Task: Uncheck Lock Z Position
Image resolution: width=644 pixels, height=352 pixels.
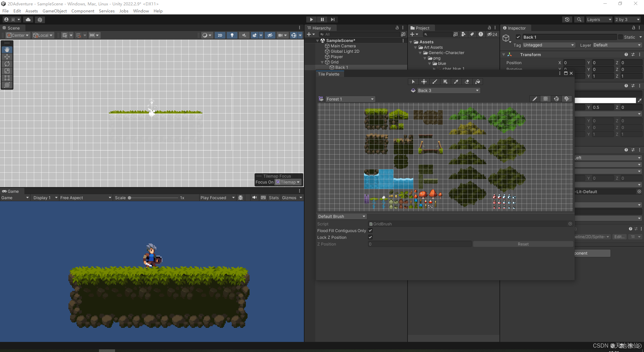Action: tap(370, 237)
